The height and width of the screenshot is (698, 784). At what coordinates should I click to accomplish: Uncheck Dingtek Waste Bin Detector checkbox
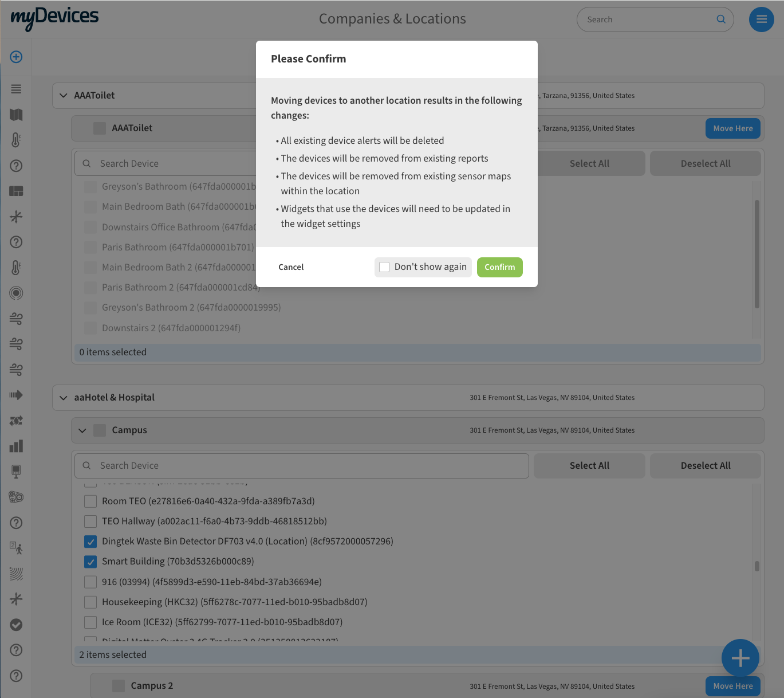[90, 542]
